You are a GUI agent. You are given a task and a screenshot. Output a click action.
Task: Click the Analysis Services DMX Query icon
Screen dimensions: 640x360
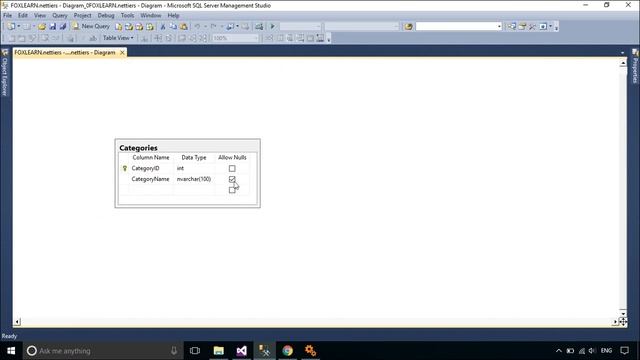pyautogui.click(x=139, y=27)
